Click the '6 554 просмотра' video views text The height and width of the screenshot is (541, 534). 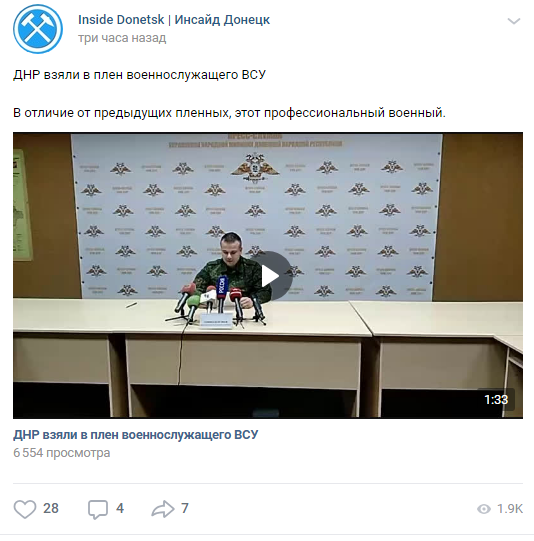62,453
